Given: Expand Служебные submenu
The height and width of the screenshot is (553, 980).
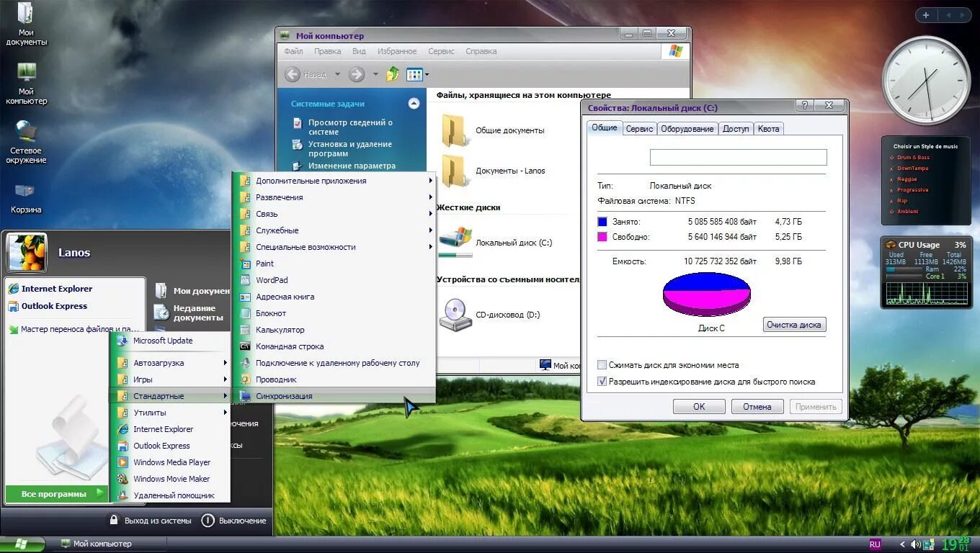Looking at the screenshot, I should (335, 230).
